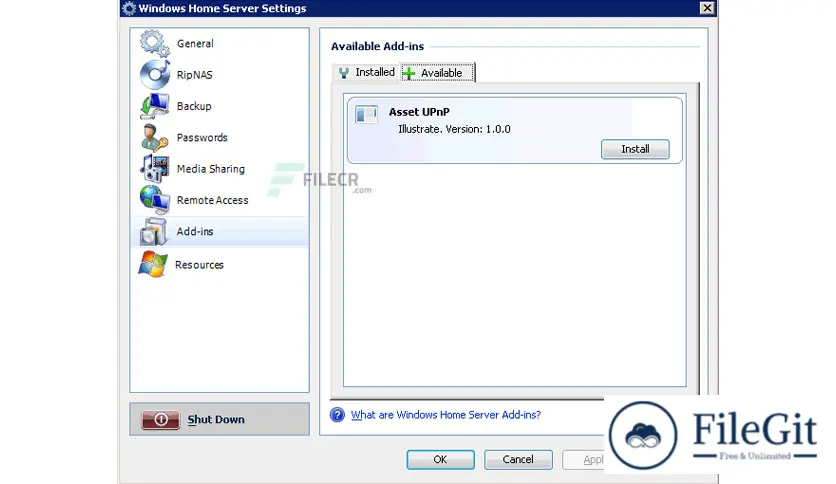Click the Media Sharing music icon

(155, 168)
